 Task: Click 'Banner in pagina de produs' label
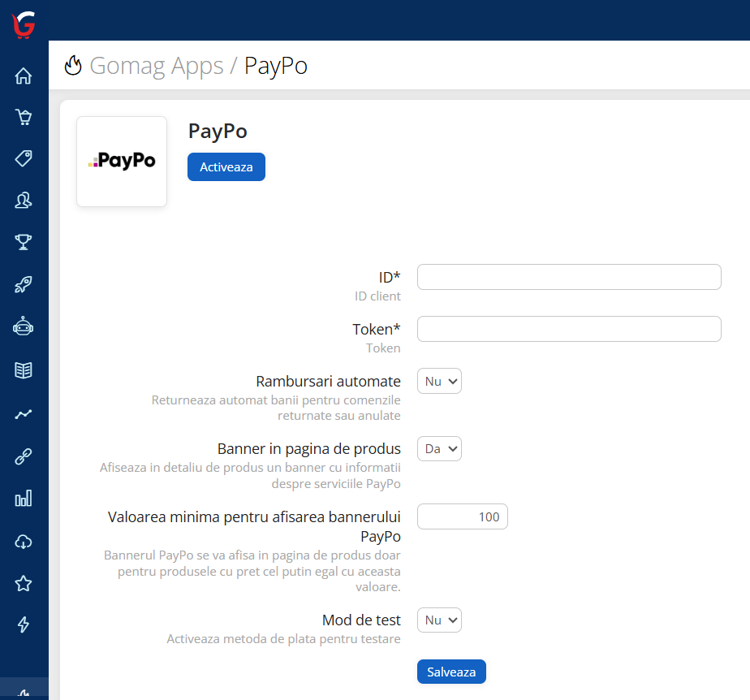click(309, 449)
